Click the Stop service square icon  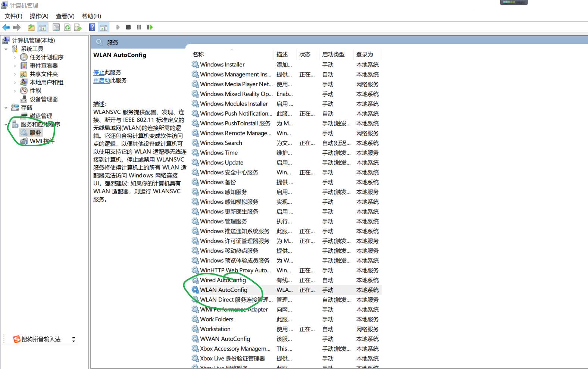pyautogui.click(x=128, y=27)
